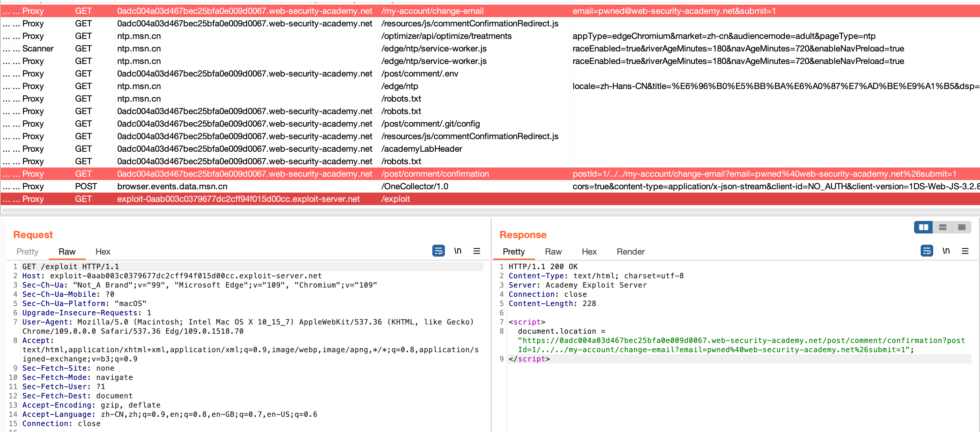Click the horizontal scrollbar under history table

[x=490, y=210]
